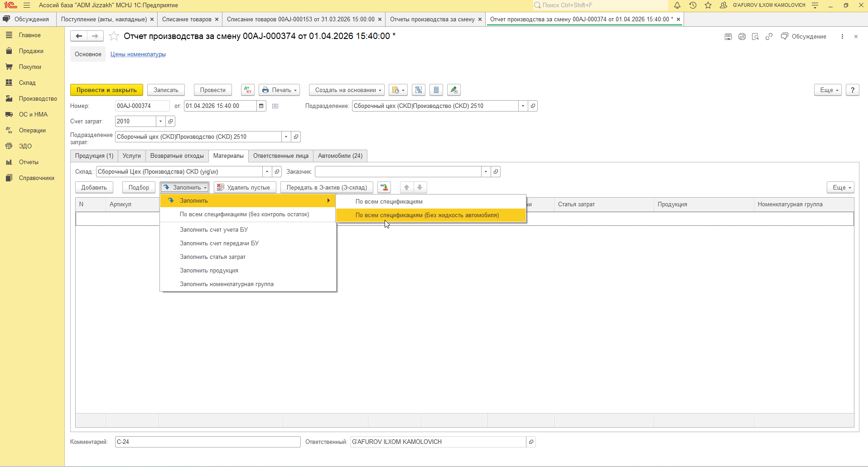Show postings with the Дт/Кт icon

tap(248, 90)
